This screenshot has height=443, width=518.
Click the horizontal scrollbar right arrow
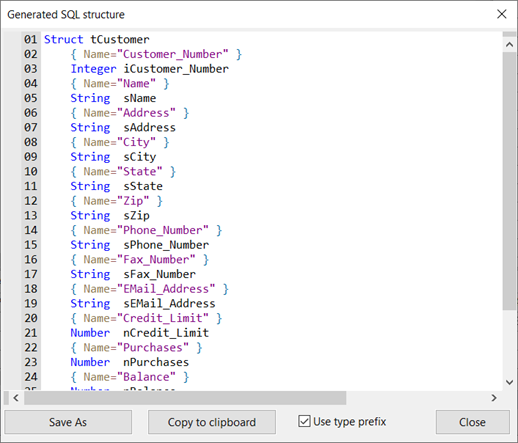(x=494, y=398)
